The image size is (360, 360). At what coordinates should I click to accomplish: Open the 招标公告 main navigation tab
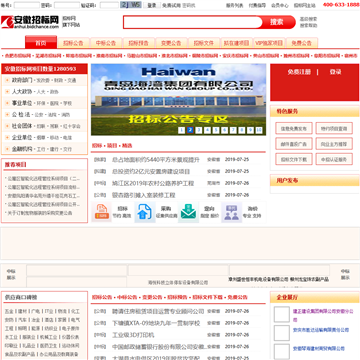pyautogui.click(x=73, y=43)
